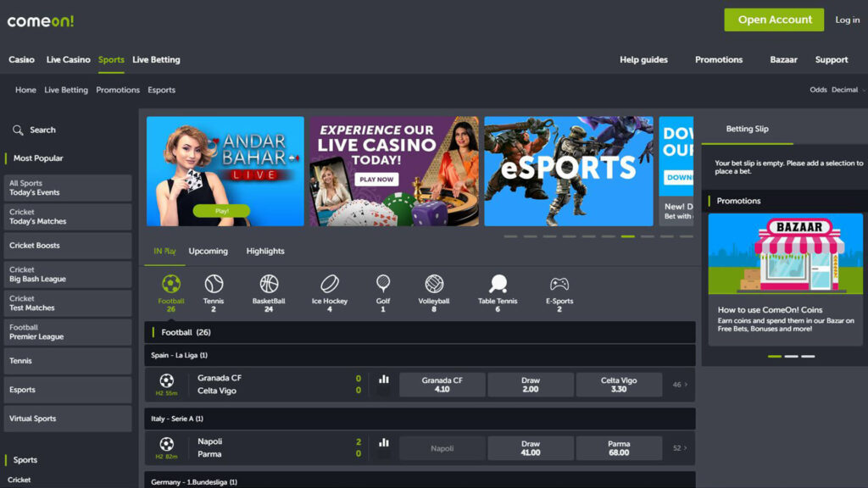Open All Sports Today's Events
This screenshot has width=868, height=488.
[68, 187]
